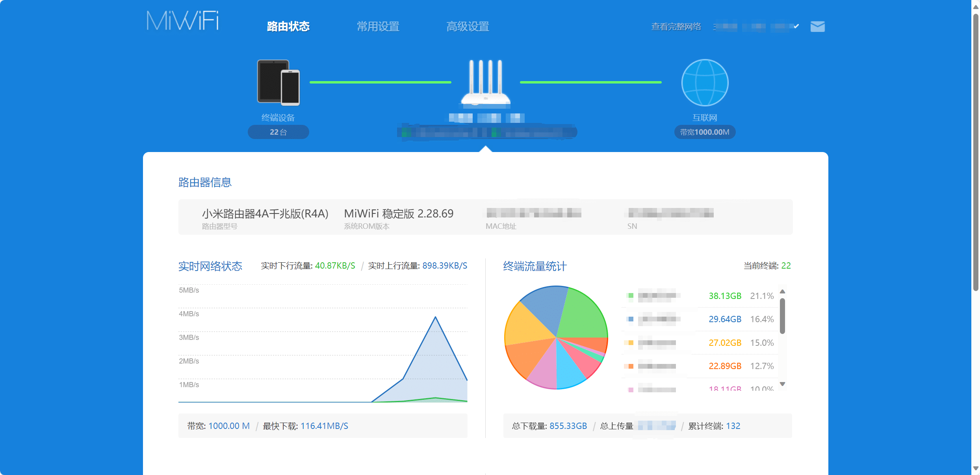
Task: Click the scroll-down arrow of the device list
Action: point(783,384)
